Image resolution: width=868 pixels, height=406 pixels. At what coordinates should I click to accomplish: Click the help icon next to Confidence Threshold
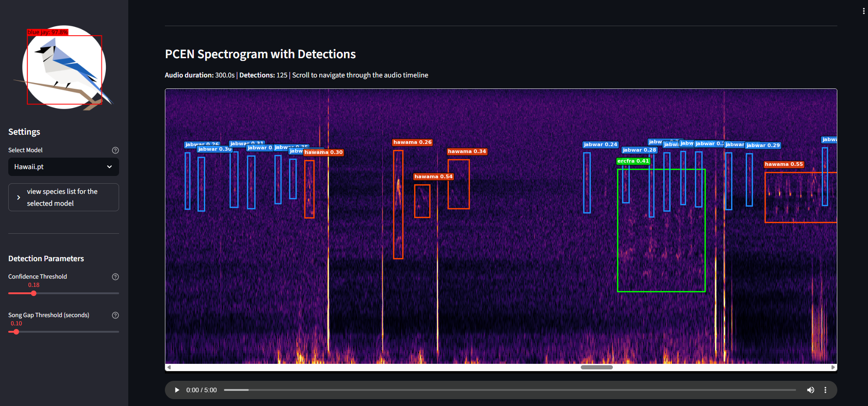click(x=115, y=277)
